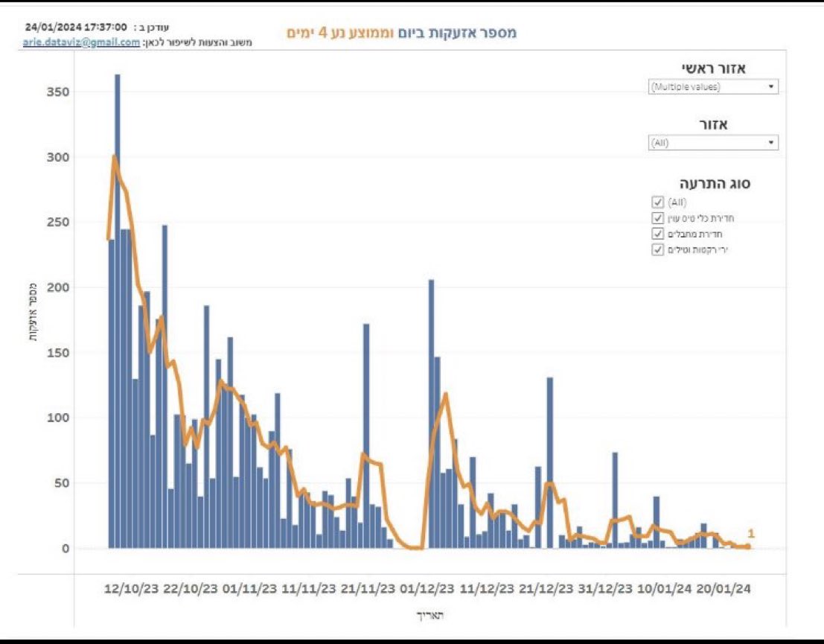This screenshot has height=644, width=824.
Task: Expand the אזור (All) dropdown filter
Action: 713,142
